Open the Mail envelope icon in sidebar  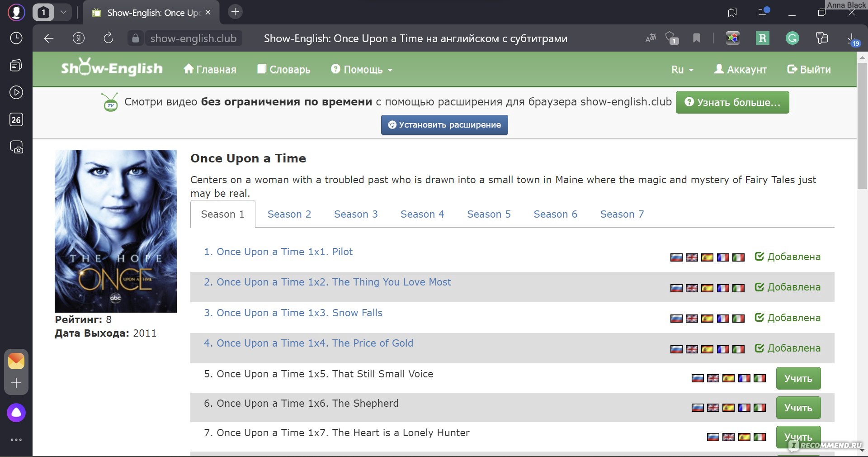pyautogui.click(x=16, y=361)
